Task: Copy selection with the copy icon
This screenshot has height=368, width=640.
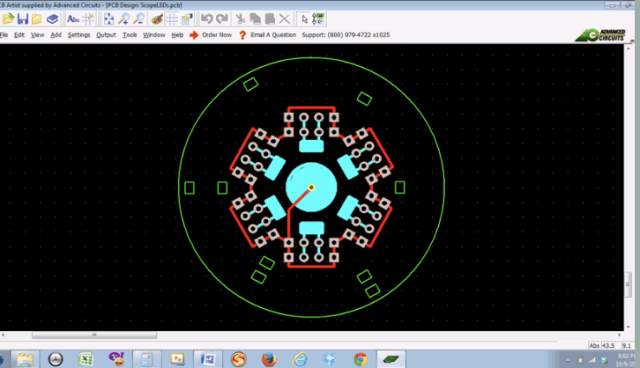Action: [255, 19]
